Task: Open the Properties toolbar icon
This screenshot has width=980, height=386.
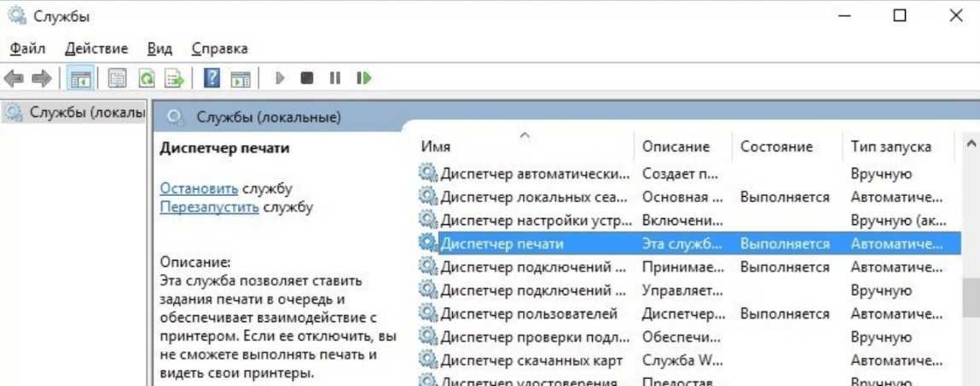Action: (x=117, y=78)
